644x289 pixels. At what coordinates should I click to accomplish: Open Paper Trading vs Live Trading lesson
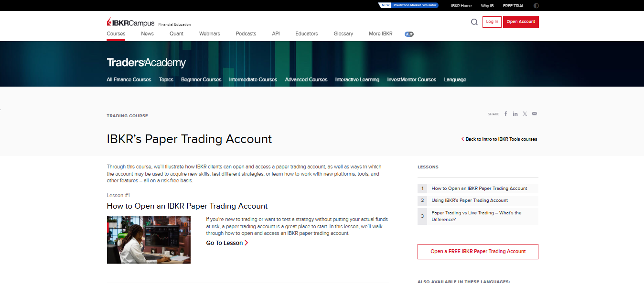(x=478, y=216)
